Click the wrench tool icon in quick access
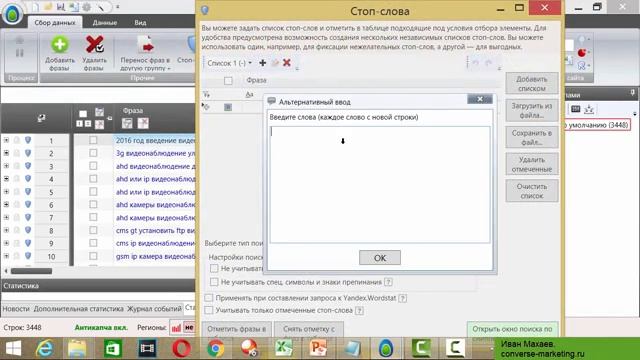 [x=100, y=7]
